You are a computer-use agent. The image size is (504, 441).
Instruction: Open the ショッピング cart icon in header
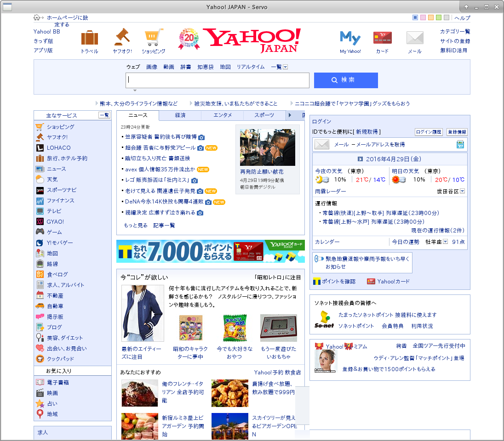pos(153,37)
